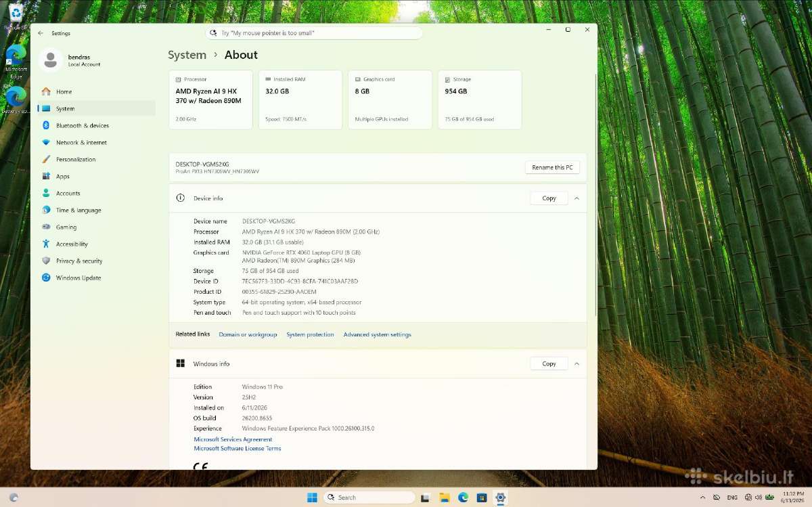Launch Edge from the taskbar
This screenshot has width=812, height=507.
463,498
